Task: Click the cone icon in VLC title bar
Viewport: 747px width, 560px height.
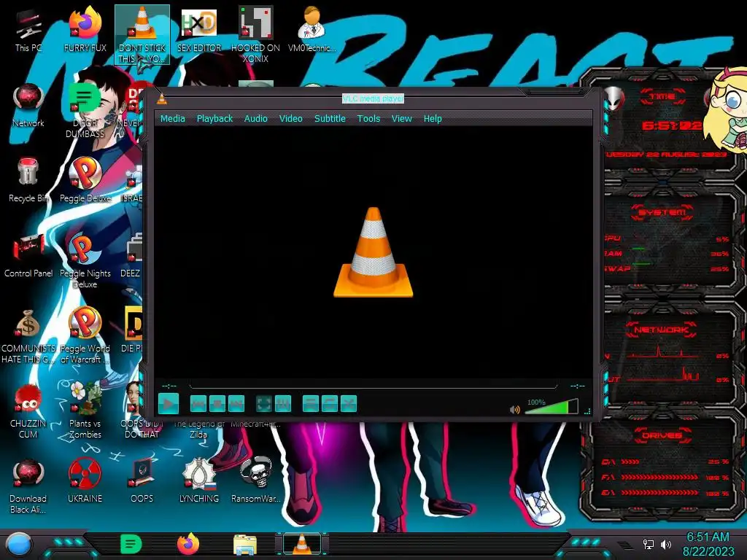Action: click(x=162, y=99)
